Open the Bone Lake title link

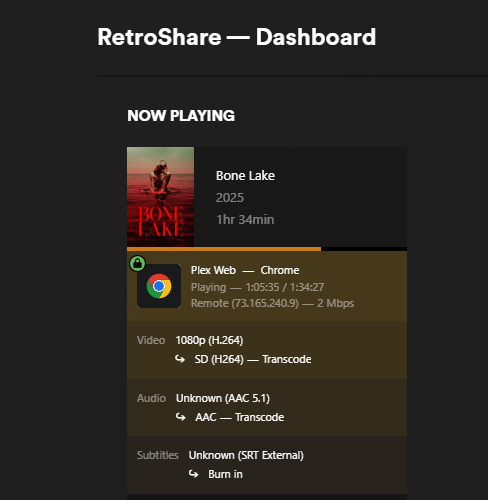point(245,176)
